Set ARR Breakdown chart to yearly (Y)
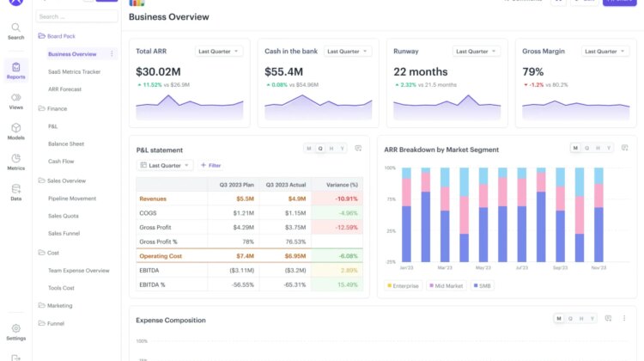644x361 pixels. click(609, 148)
